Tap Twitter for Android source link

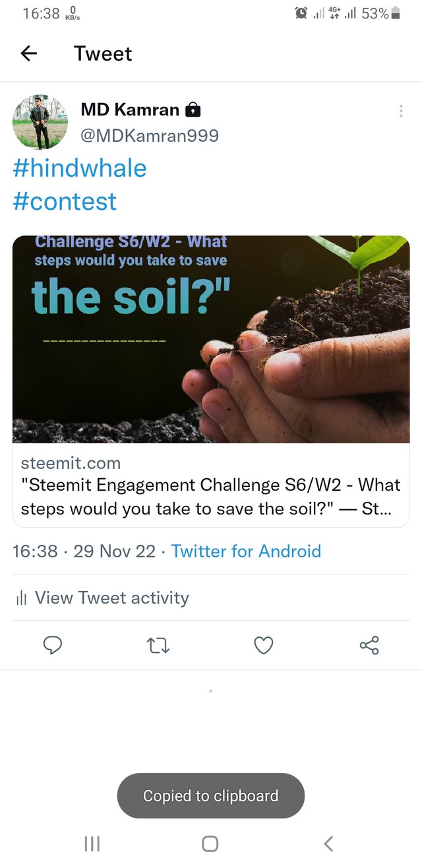pos(246,551)
